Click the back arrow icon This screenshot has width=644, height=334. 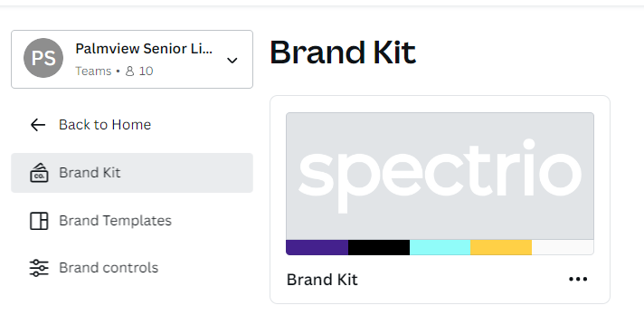38,125
